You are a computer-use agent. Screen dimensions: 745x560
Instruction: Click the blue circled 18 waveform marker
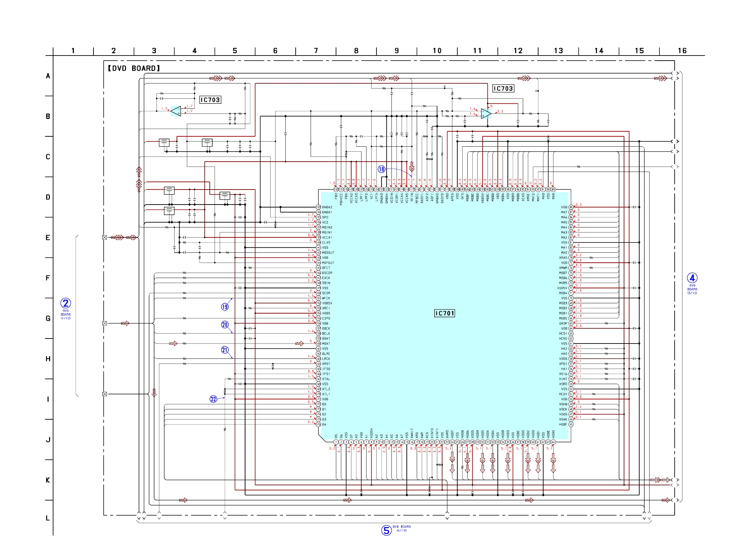pyautogui.click(x=381, y=169)
